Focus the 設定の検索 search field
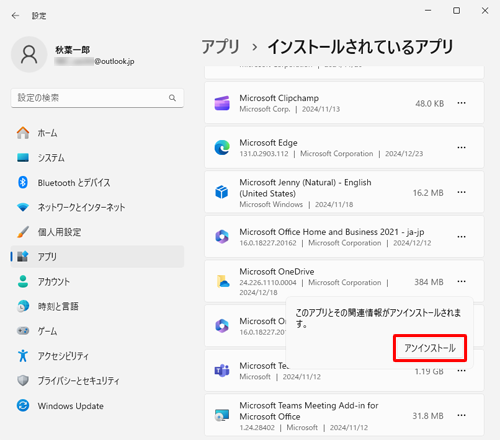500x440 pixels. coord(97,98)
